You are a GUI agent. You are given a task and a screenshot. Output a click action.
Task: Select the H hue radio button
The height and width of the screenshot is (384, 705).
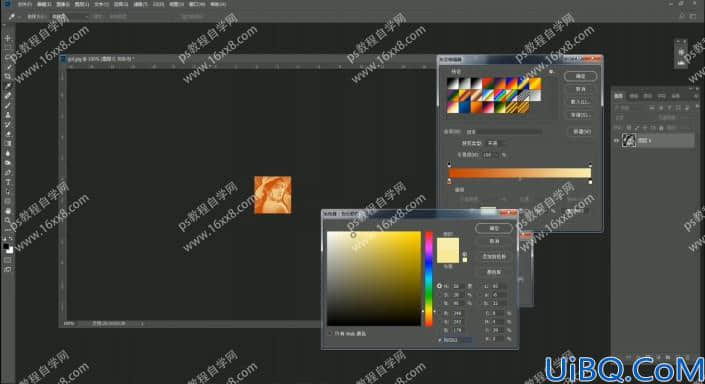coord(439,286)
